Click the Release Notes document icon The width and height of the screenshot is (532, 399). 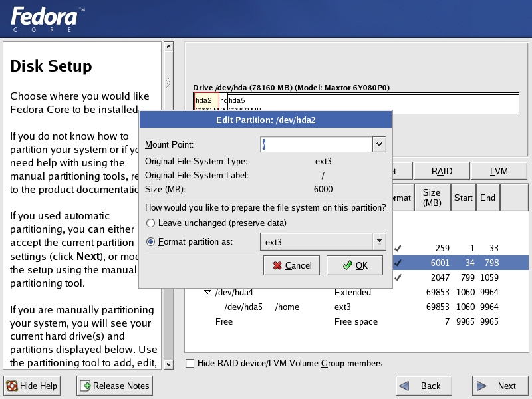[85, 386]
